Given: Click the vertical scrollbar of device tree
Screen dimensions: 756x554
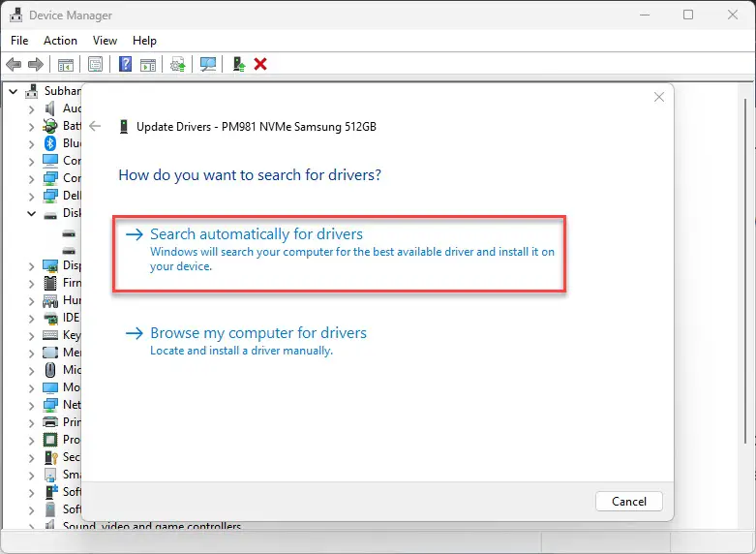Looking at the screenshot, I should (x=745, y=270).
